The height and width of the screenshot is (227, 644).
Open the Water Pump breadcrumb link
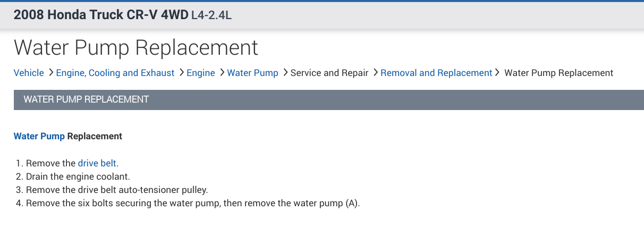tap(252, 73)
